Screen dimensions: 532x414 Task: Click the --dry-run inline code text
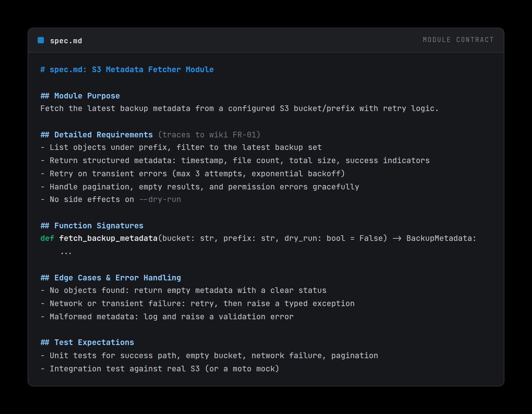pos(160,199)
